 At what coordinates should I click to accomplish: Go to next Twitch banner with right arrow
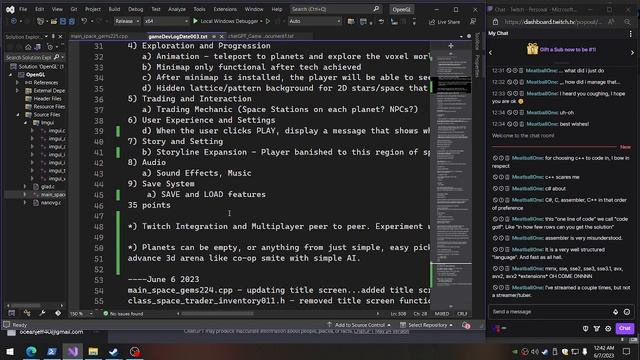pyautogui.click(x=632, y=53)
